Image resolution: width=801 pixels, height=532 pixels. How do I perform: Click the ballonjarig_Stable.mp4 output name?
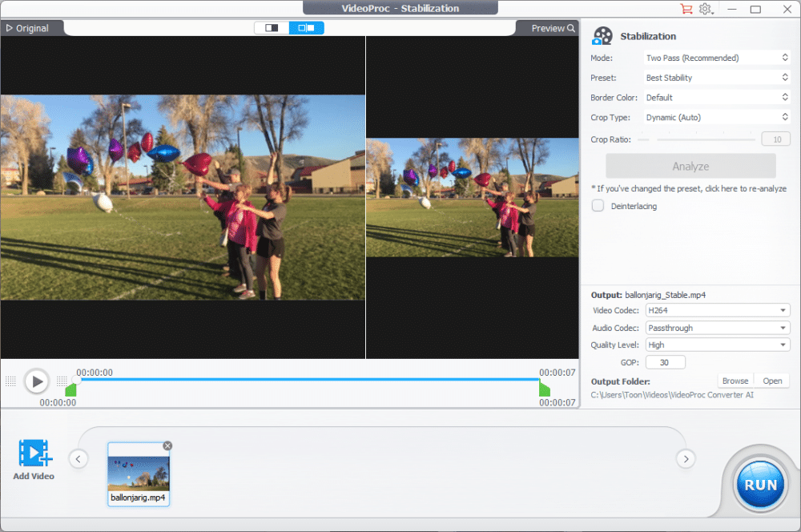coord(665,295)
